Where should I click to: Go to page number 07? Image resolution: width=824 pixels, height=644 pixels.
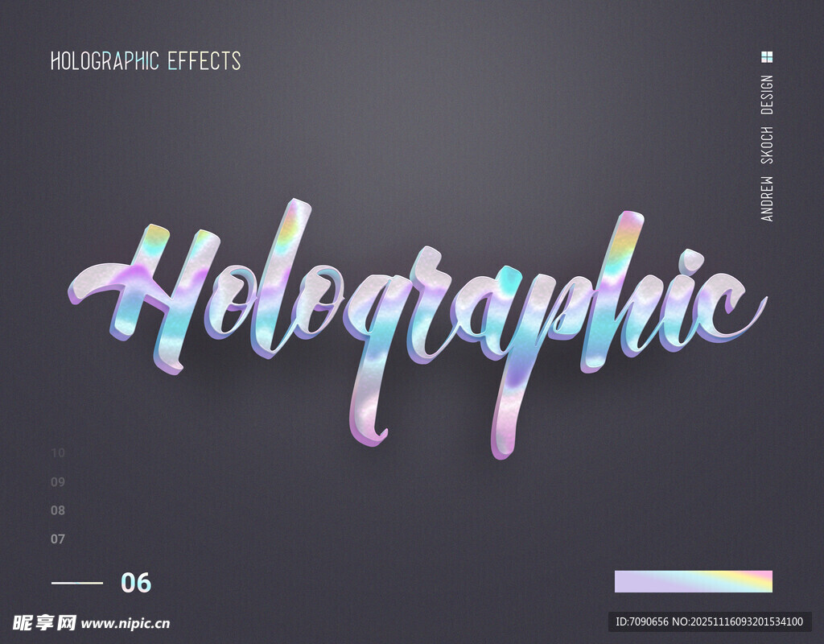(x=58, y=539)
